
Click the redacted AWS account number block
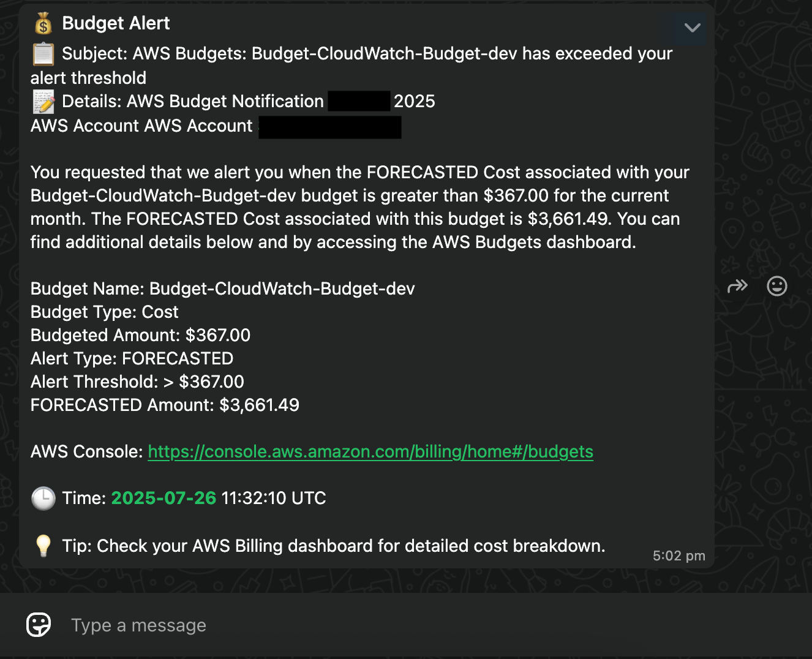click(x=329, y=127)
